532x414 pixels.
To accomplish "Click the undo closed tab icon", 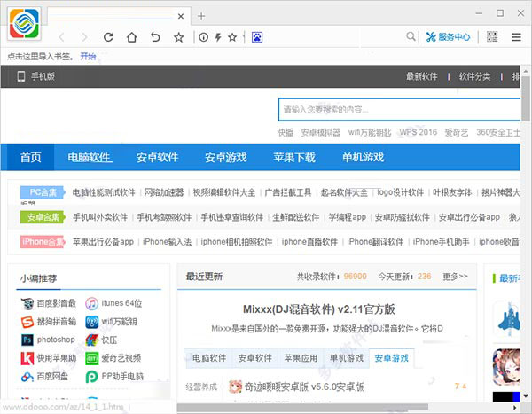I will [x=155, y=36].
